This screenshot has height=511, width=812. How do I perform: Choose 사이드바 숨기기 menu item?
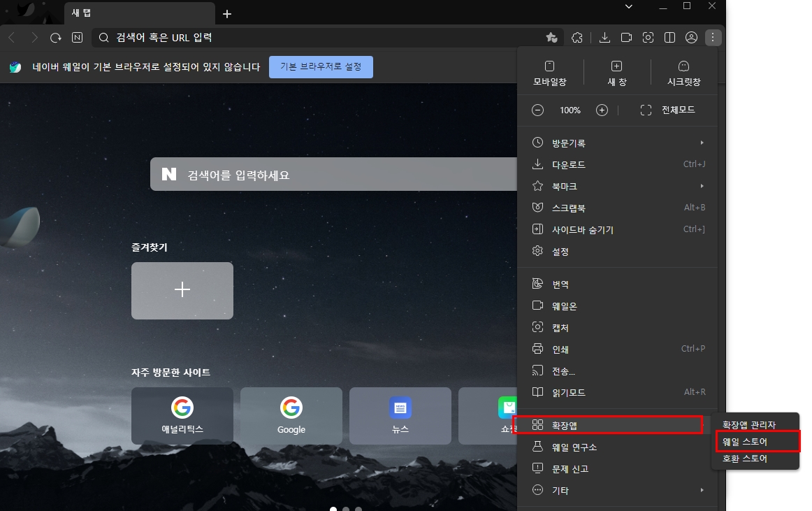617,229
